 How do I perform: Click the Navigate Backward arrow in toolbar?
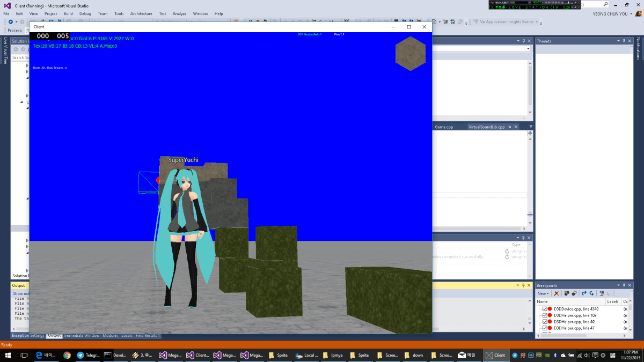click(x=11, y=22)
